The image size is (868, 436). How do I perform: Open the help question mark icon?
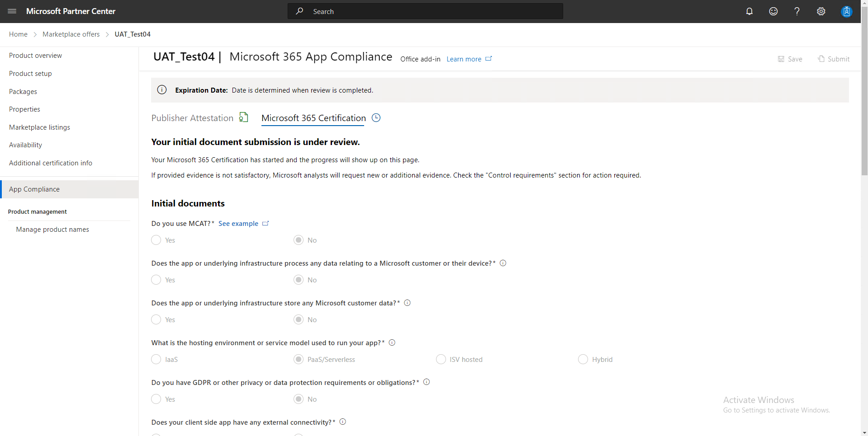click(x=797, y=11)
